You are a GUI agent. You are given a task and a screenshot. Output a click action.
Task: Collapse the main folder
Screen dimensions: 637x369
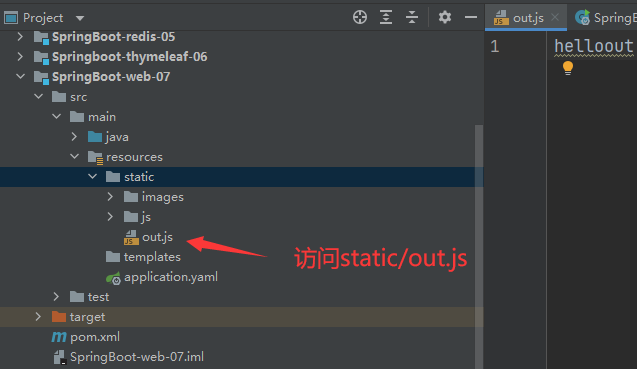pos(56,117)
